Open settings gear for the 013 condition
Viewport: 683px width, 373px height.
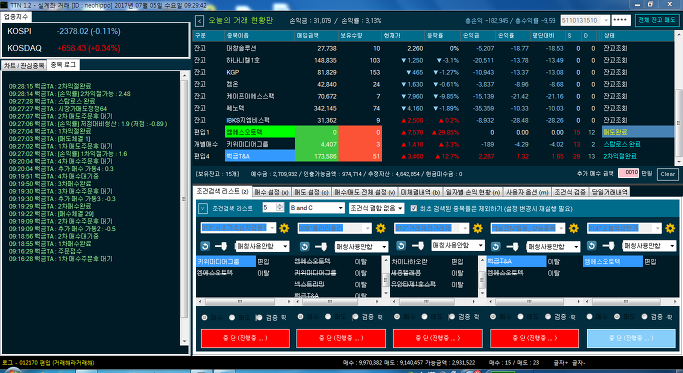pos(284,228)
